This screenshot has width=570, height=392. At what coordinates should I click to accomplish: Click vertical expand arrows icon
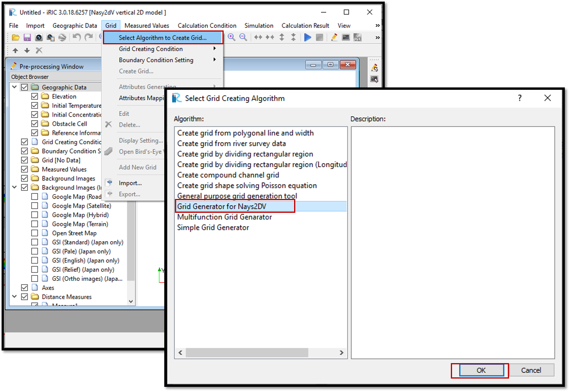click(282, 37)
